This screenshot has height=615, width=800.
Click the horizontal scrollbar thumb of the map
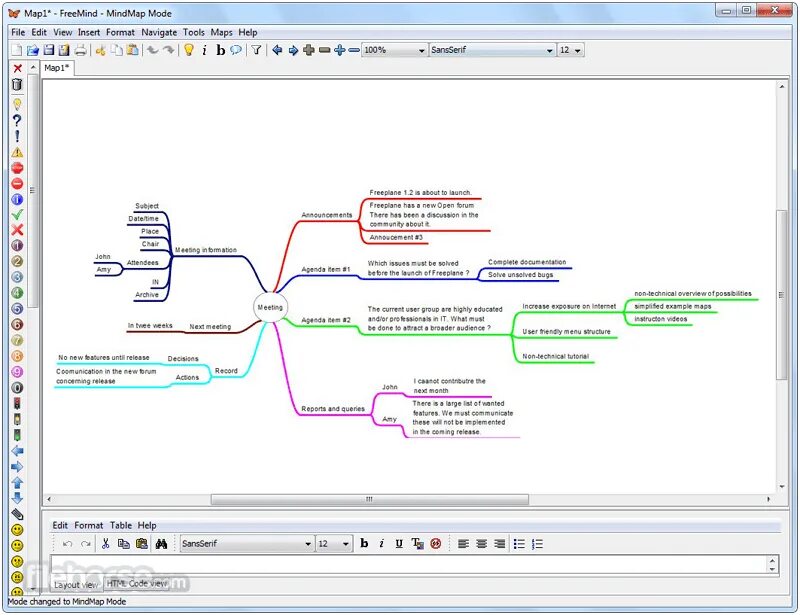pos(369,499)
